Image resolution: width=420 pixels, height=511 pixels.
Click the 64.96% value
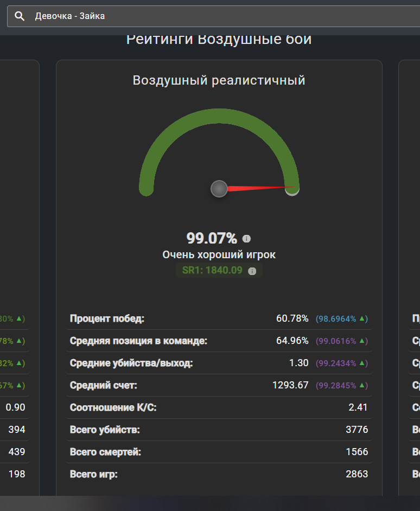[292, 341]
